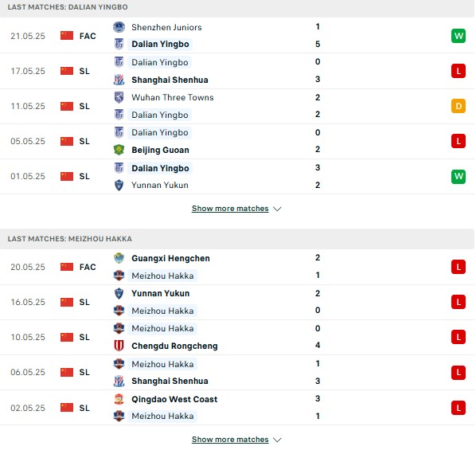Click the red L badge for Beijing Guoan match
Screen dimensions: 476x454
point(458,141)
